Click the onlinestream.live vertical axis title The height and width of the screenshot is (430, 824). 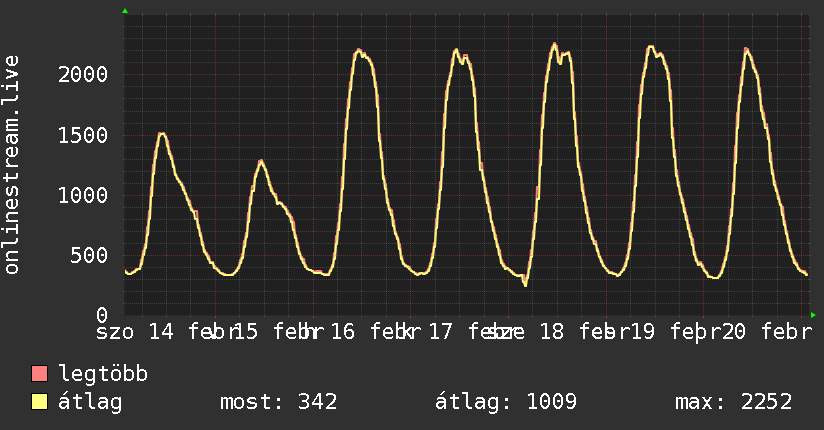coord(12,165)
